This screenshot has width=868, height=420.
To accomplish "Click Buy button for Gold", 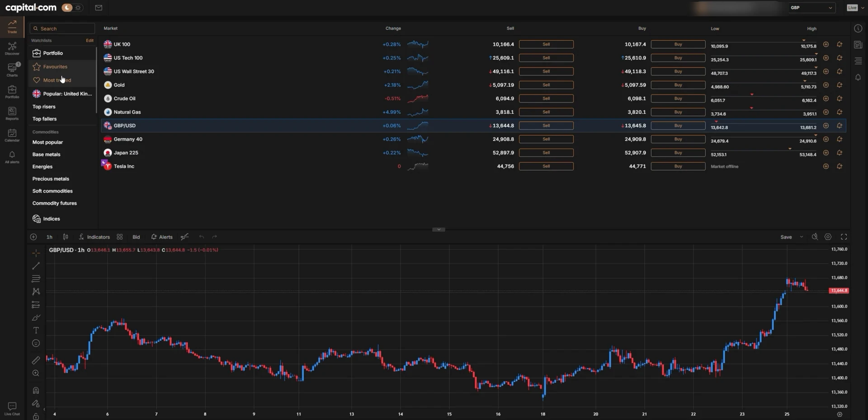I will [x=678, y=85].
